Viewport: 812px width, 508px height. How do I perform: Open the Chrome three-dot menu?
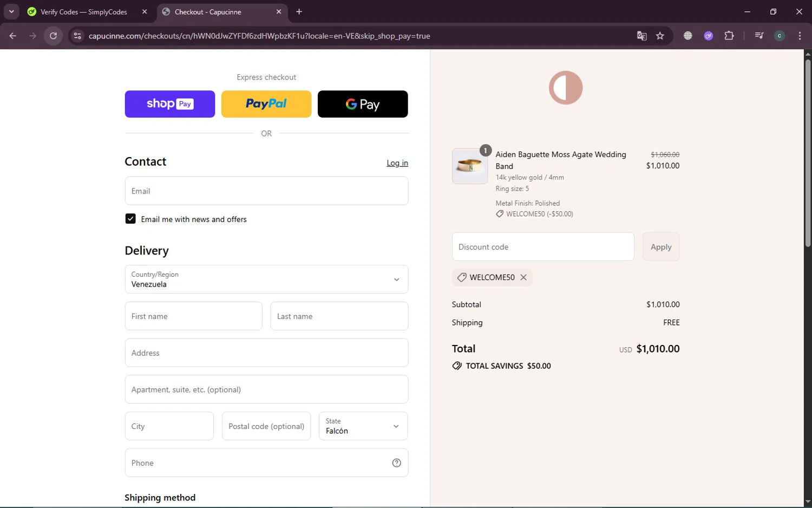(x=800, y=36)
